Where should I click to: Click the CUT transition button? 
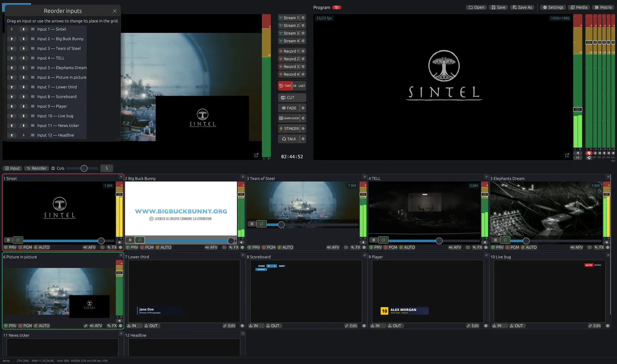[292, 98]
